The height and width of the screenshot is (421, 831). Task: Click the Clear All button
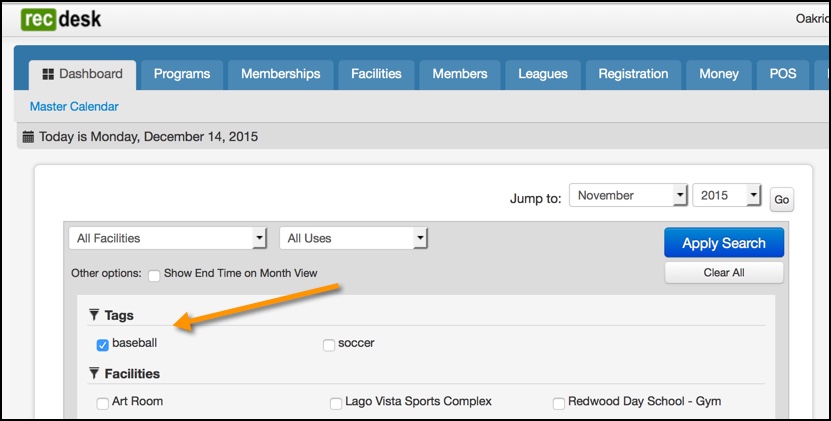724,273
